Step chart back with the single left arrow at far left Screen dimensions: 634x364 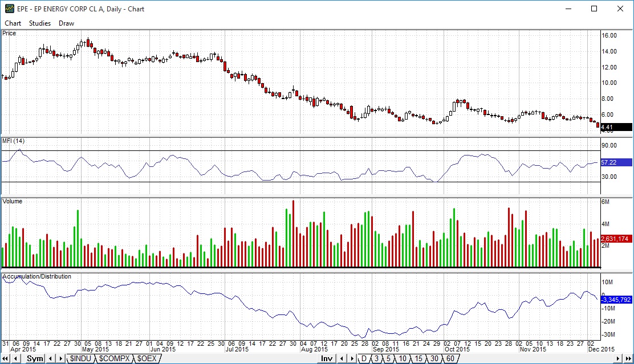(15, 359)
